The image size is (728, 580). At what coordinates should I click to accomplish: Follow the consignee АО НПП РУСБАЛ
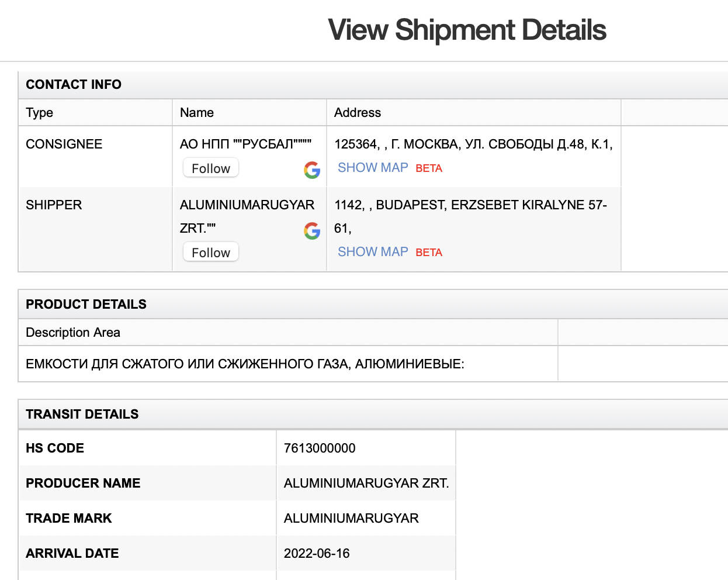(211, 168)
